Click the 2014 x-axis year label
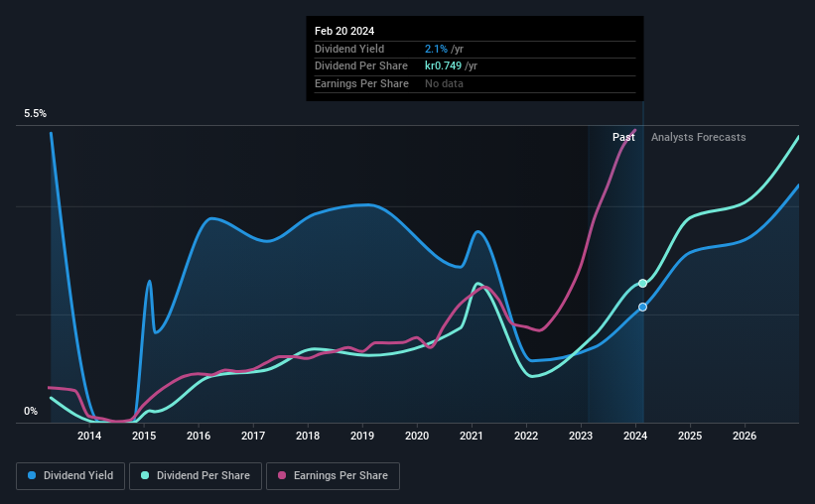The height and width of the screenshot is (504, 815). pos(89,436)
